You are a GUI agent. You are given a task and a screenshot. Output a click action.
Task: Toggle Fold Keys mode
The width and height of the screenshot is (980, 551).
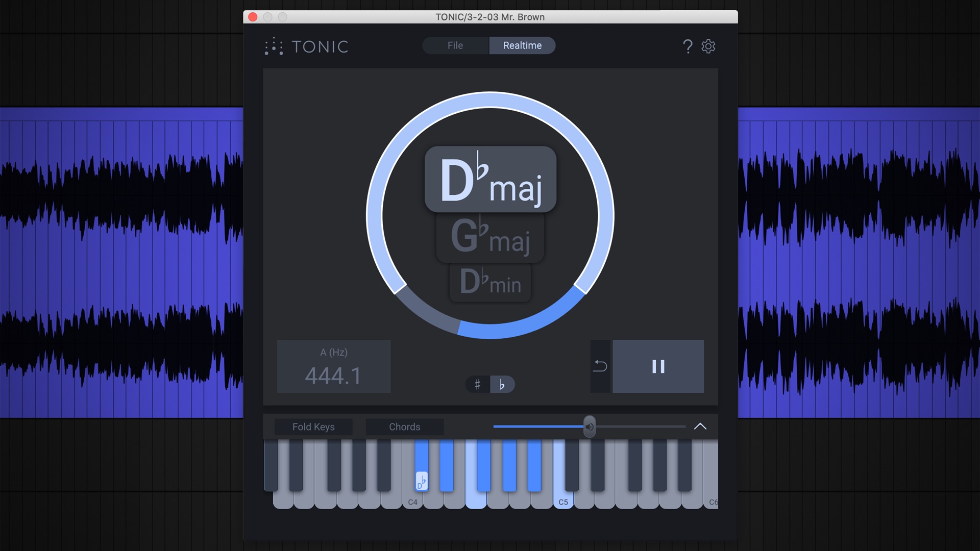pos(313,427)
